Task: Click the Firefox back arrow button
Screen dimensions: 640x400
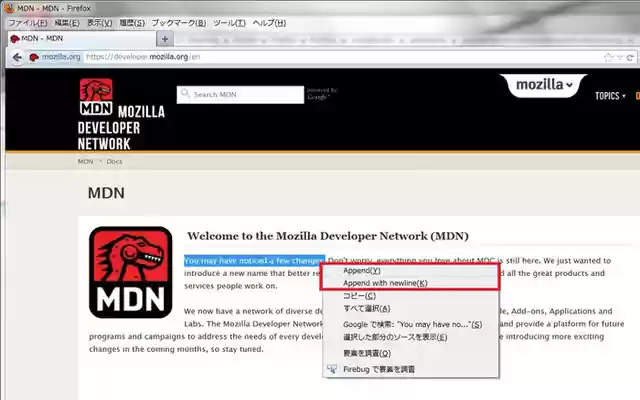Action: 17,58
